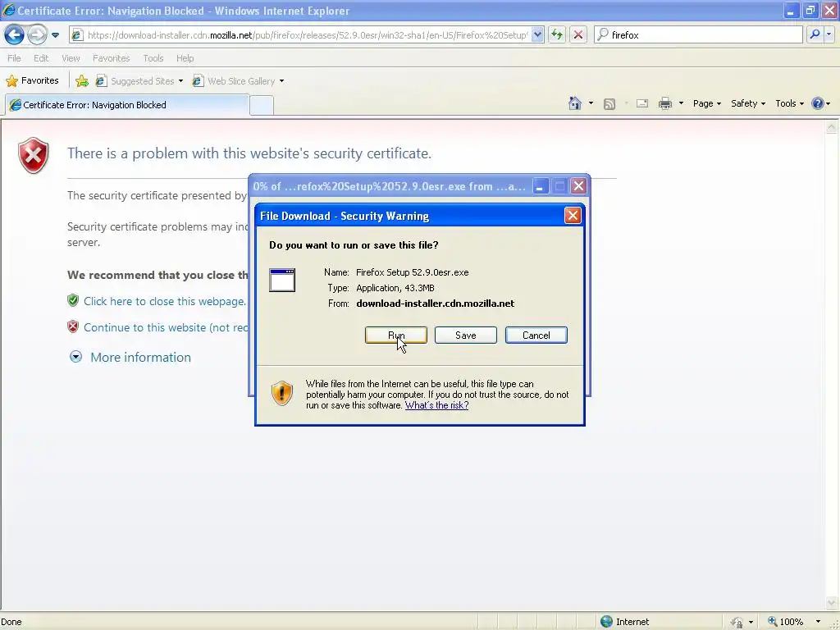Click 'Continue to this website' link
The image size is (840, 630).
tap(166, 327)
